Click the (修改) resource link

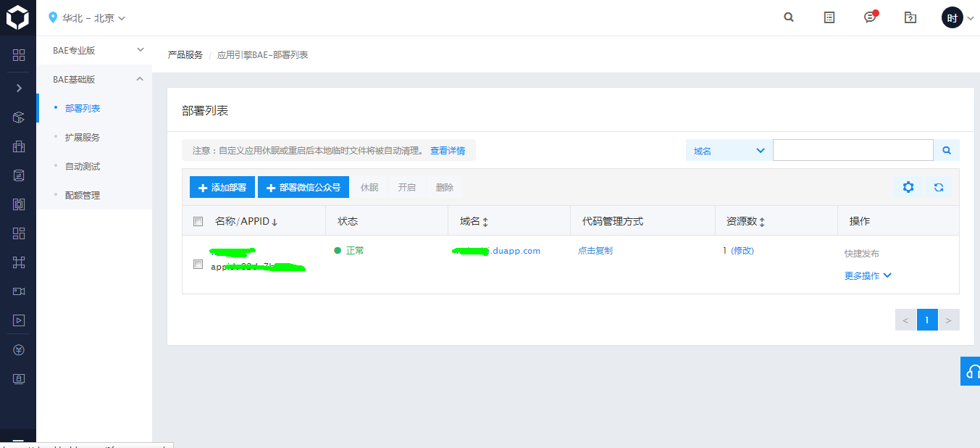tap(742, 250)
